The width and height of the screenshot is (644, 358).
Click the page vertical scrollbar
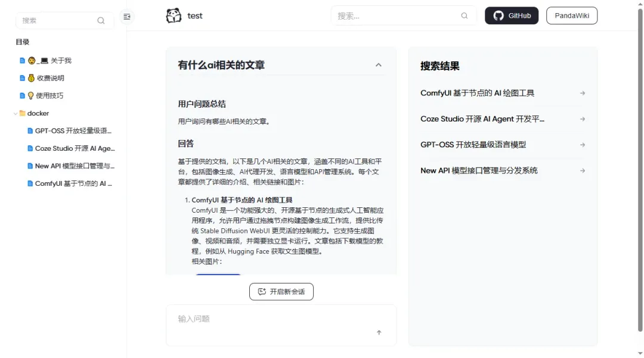[x=640, y=170]
